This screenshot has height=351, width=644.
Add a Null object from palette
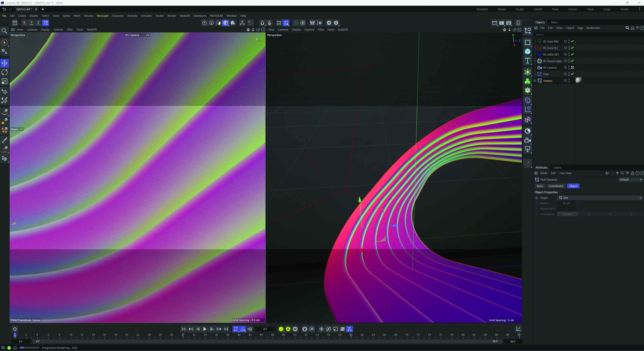click(x=528, y=31)
